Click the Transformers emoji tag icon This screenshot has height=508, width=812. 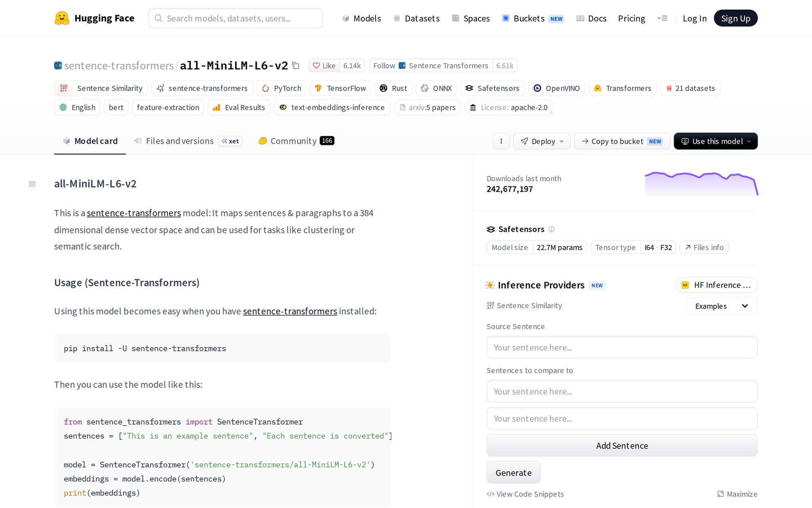(598, 88)
